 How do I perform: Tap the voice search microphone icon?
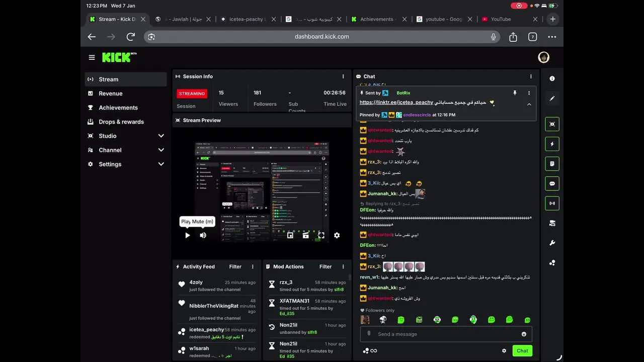(493, 37)
